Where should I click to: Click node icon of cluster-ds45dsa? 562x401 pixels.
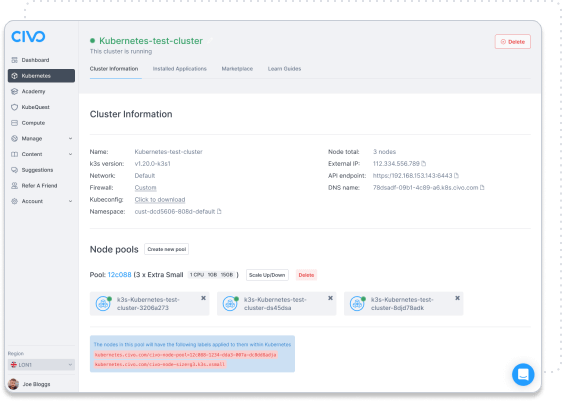point(230,304)
